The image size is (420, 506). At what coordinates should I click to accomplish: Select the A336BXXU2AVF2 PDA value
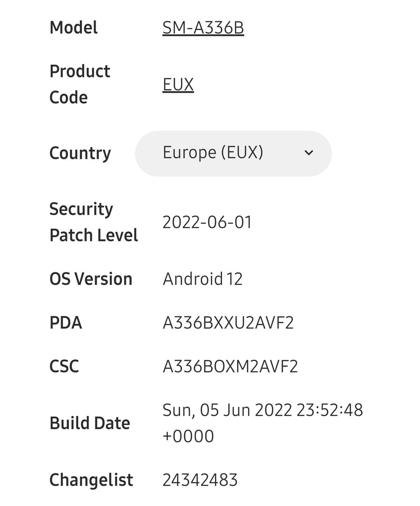point(228,323)
